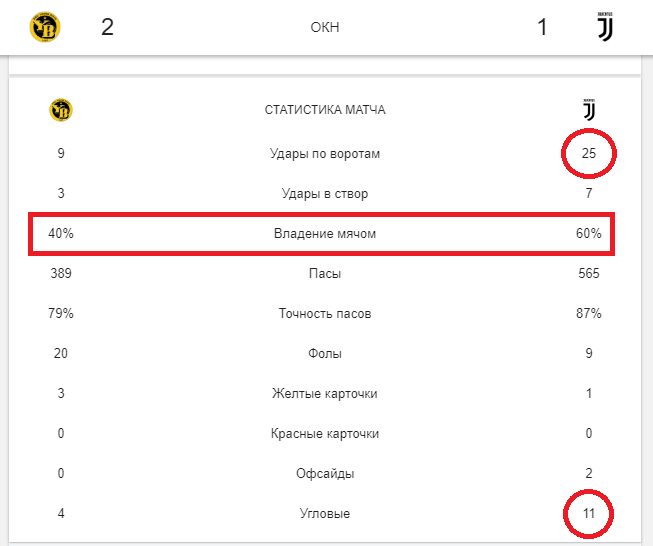This screenshot has width=653, height=546.
Task: Click the Young Boys logo in header
Action: (x=46, y=27)
